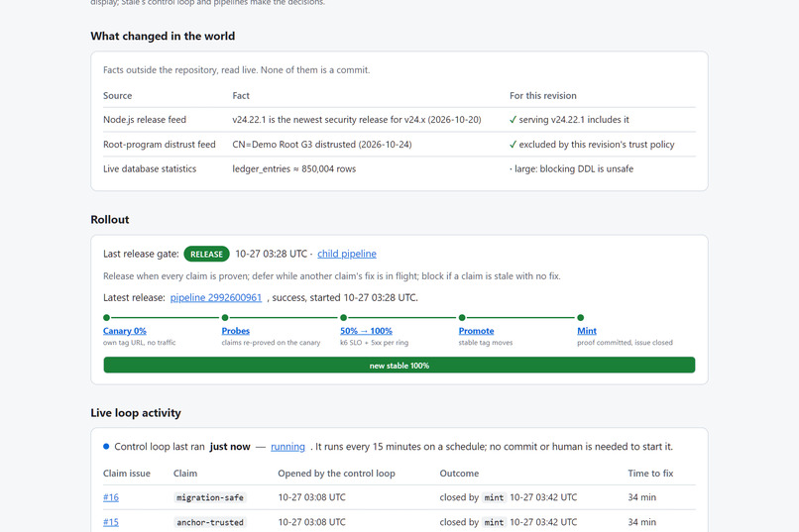Click the For this revision column header
The height and width of the screenshot is (532, 799).
tap(542, 96)
